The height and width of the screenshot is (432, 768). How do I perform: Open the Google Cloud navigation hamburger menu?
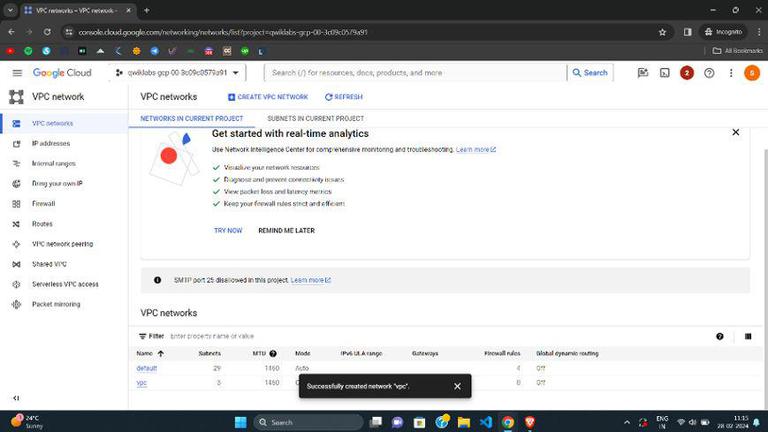[x=17, y=73]
